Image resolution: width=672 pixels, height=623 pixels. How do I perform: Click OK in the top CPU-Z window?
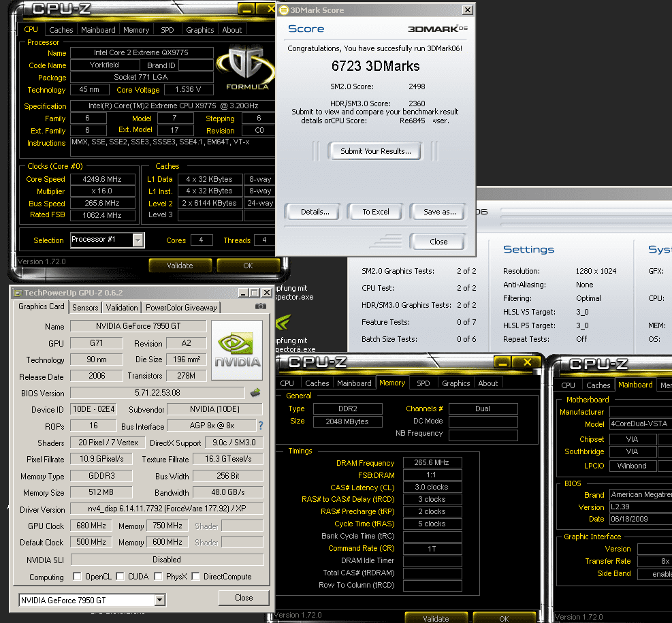click(248, 266)
